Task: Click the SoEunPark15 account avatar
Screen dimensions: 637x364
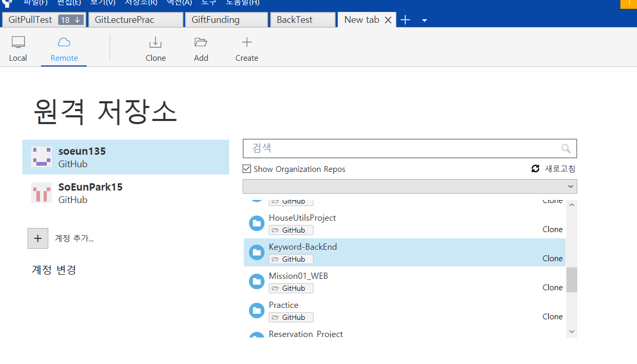Action: click(42, 193)
